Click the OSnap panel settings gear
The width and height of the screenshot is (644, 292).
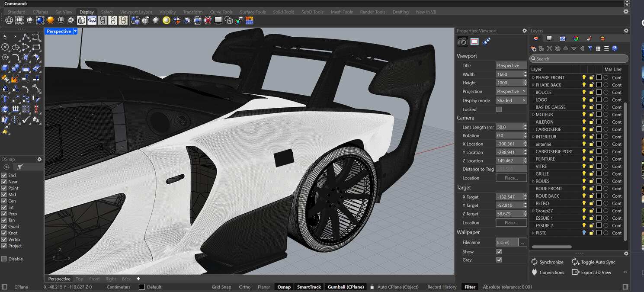pos(39,159)
